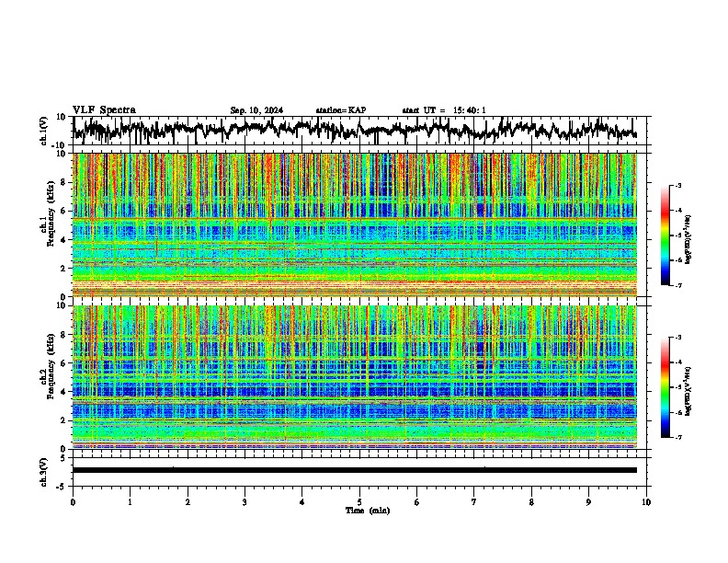Click the time axis tick label 9
The width and height of the screenshot is (728, 563).
588,502
